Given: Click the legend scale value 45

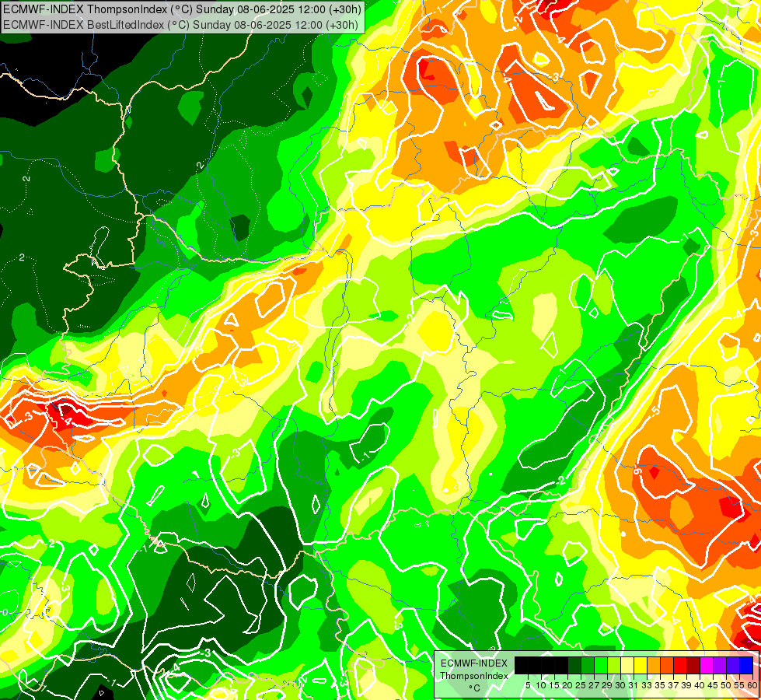Looking at the screenshot, I should click(714, 685).
